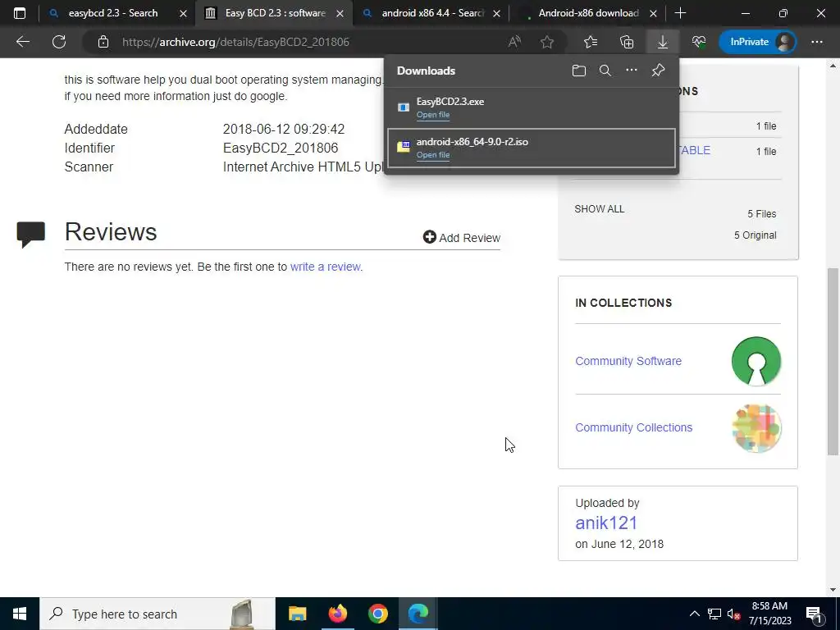
Task: Open Windows Start menu
Action: [20, 614]
